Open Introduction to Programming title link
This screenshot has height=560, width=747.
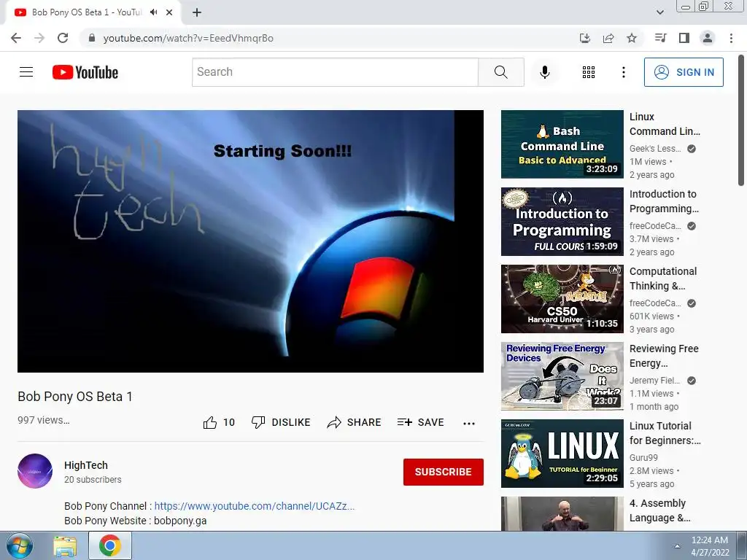(664, 201)
